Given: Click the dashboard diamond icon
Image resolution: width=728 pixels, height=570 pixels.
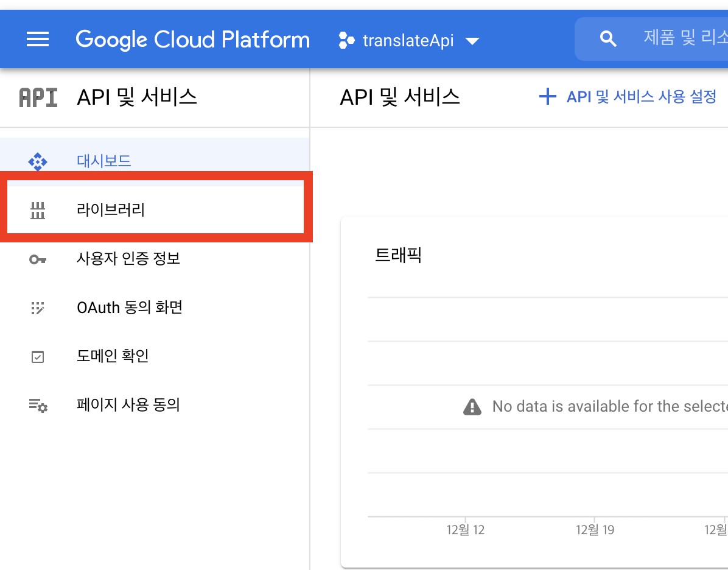Looking at the screenshot, I should (38, 161).
